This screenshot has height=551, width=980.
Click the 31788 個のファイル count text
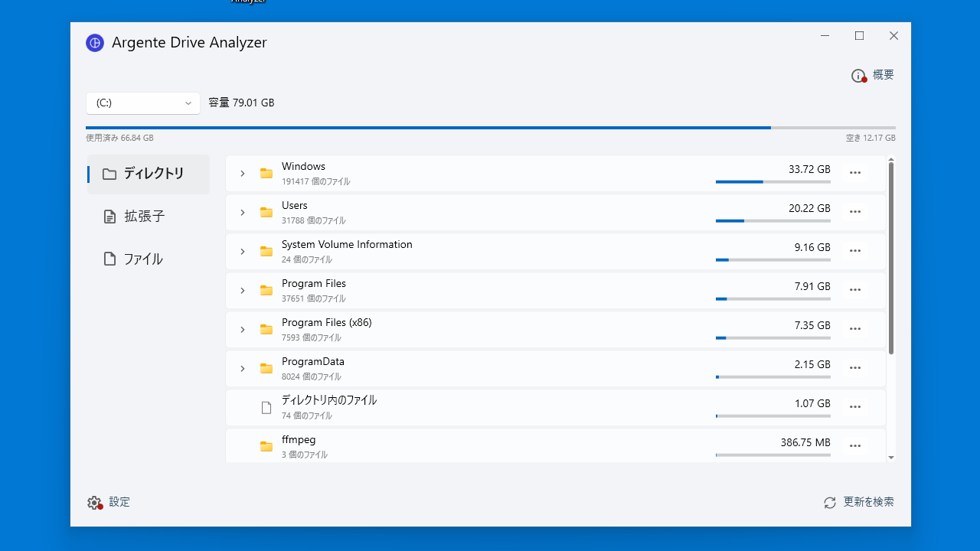[313, 221]
